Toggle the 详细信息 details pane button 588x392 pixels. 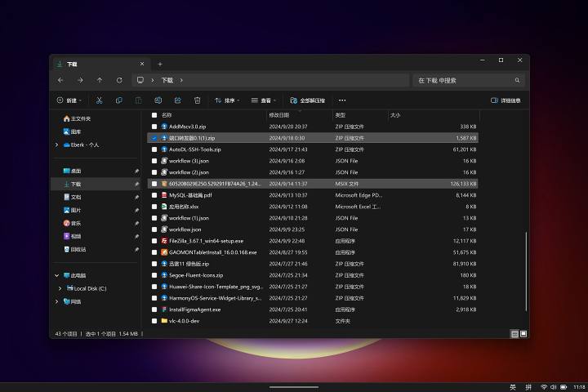tap(506, 100)
